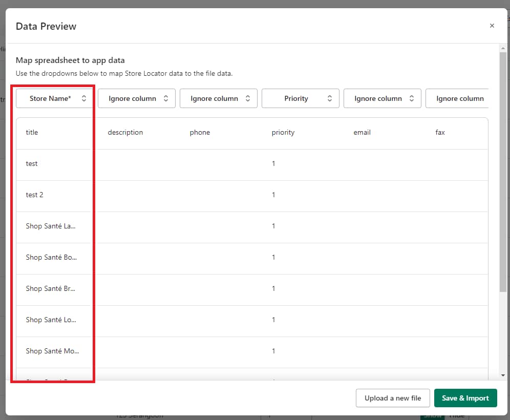Expand Ignore column dropdown above description
The width and height of the screenshot is (510, 420).
(x=137, y=98)
